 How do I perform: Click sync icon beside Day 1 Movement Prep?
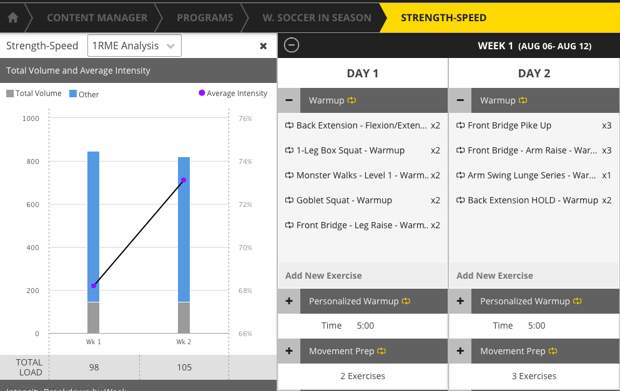[x=381, y=351]
